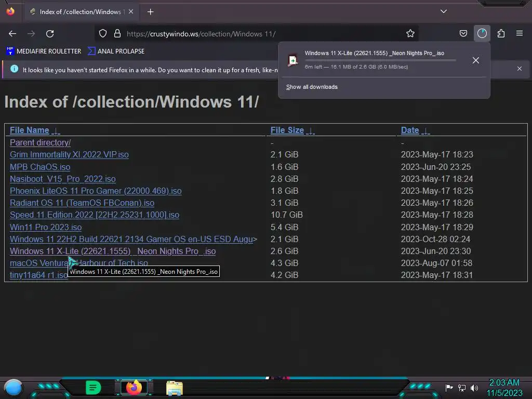Viewport: 532px width, 399px height.
Task: Click descending arrow beside Date
Action: click(425, 130)
